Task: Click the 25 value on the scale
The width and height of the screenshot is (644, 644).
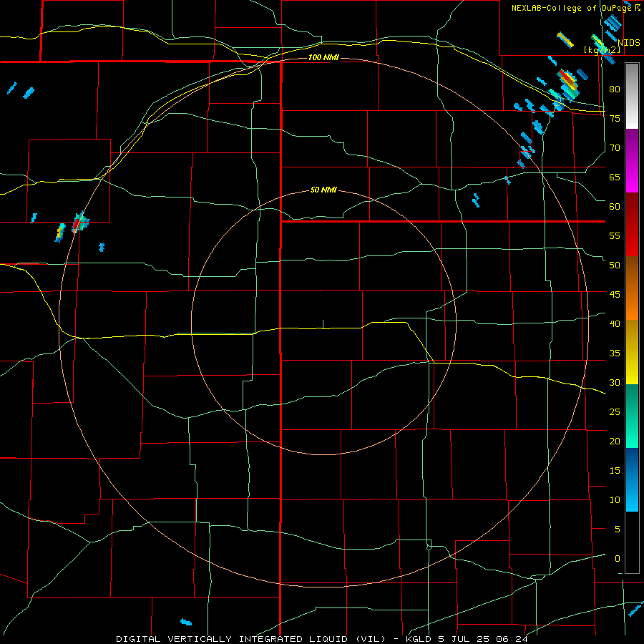Action: tap(615, 411)
